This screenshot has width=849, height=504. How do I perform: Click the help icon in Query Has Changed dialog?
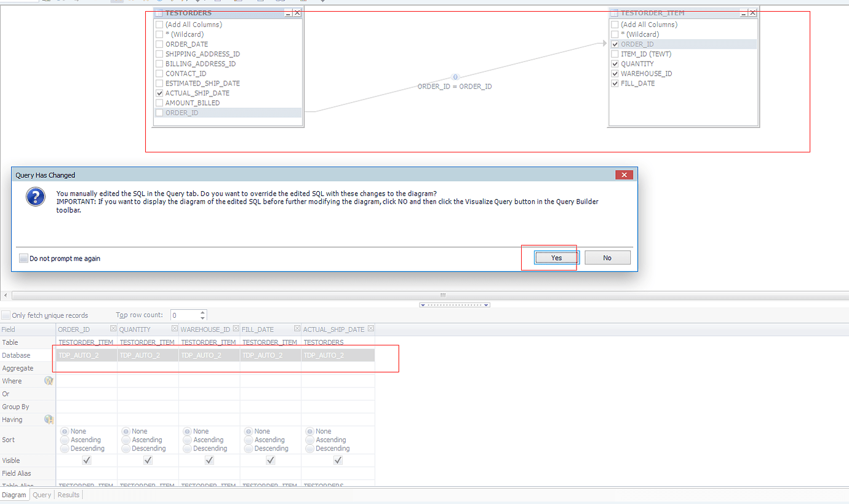(x=35, y=198)
